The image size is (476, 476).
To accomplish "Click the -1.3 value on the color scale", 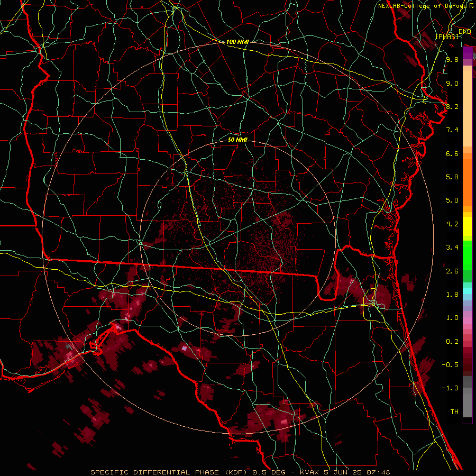I will click(450, 388).
